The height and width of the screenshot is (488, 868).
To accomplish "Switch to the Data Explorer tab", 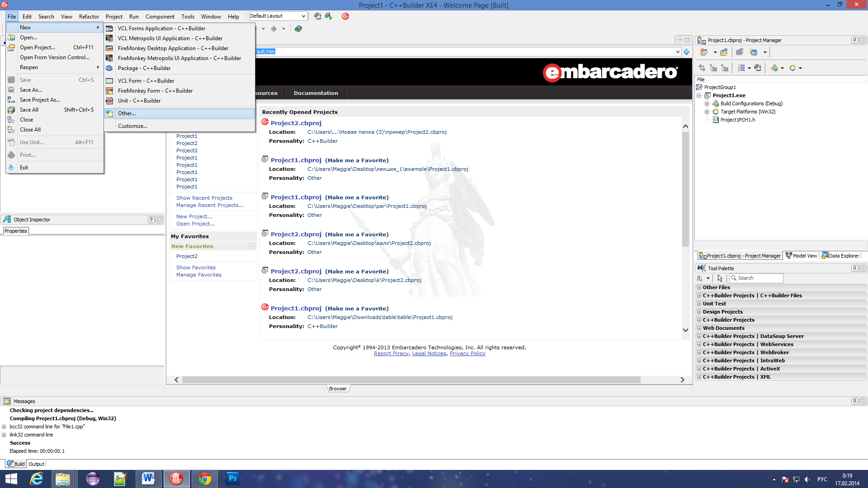I will pyautogui.click(x=840, y=256).
